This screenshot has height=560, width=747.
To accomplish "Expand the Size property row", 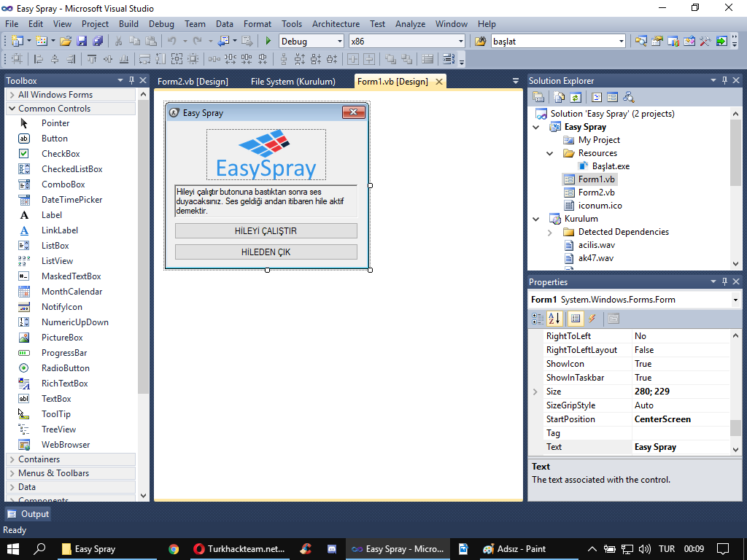I will pos(535,392).
